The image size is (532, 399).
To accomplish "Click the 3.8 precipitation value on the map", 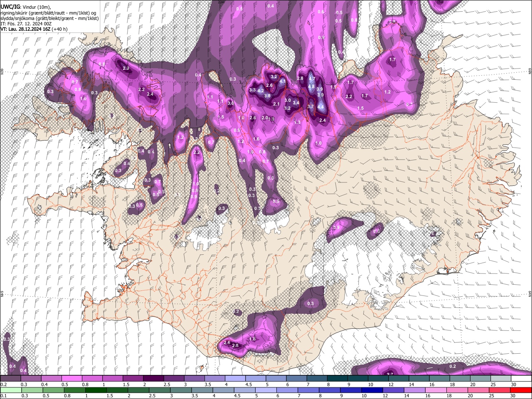I will [x=267, y=96].
